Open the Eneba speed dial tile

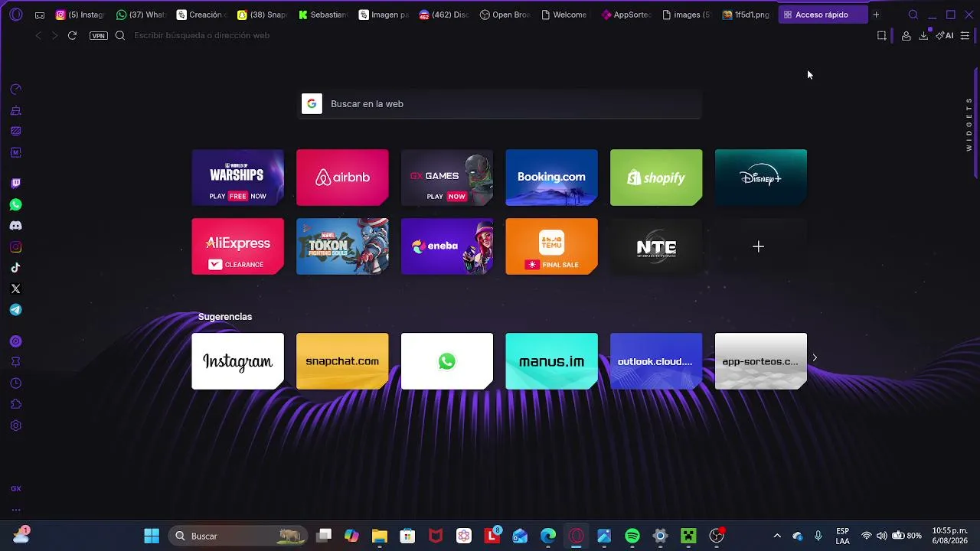coord(447,246)
